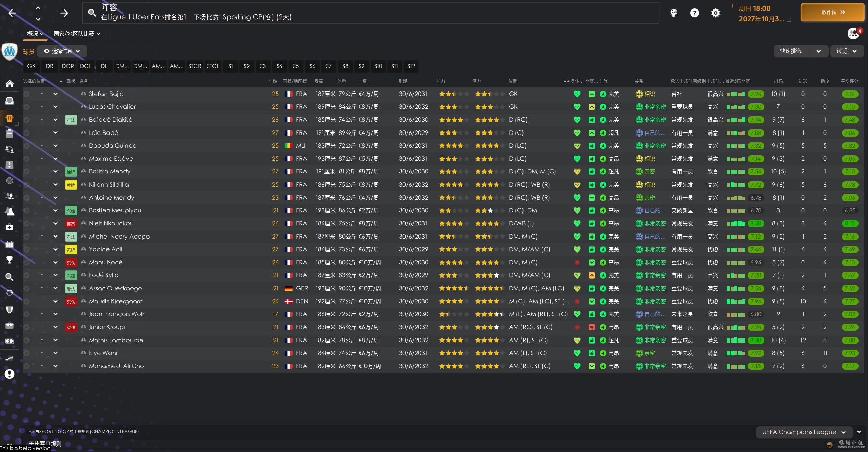Viewport: 868px width, 452px height.
Task: Sort table by 平均评分 column header
Action: pos(849,81)
